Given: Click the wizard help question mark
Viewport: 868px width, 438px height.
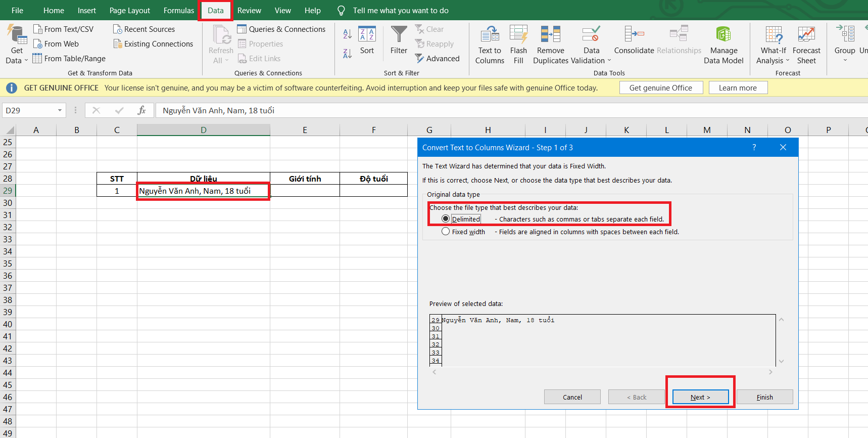Looking at the screenshot, I should (754, 147).
